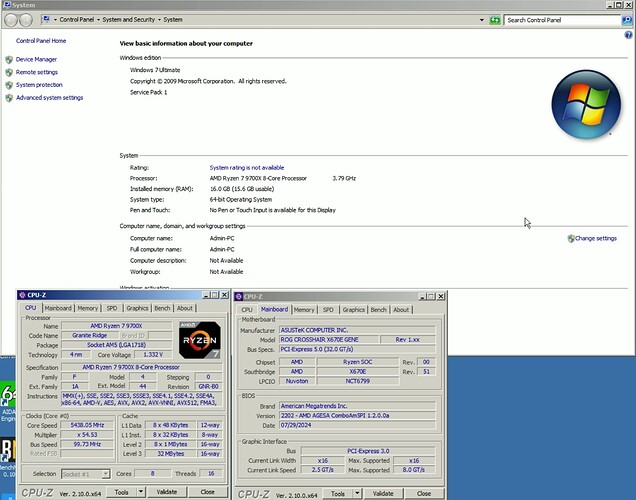Click the BIOS date 07/29/2024 field
Screen dimensions: 636x500
click(357, 425)
